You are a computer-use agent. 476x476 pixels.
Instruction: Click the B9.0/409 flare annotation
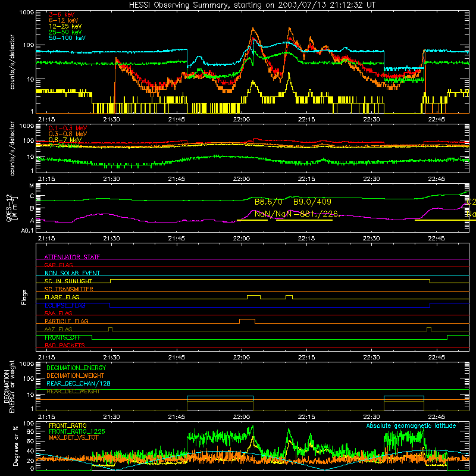click(x=312, y=202)
